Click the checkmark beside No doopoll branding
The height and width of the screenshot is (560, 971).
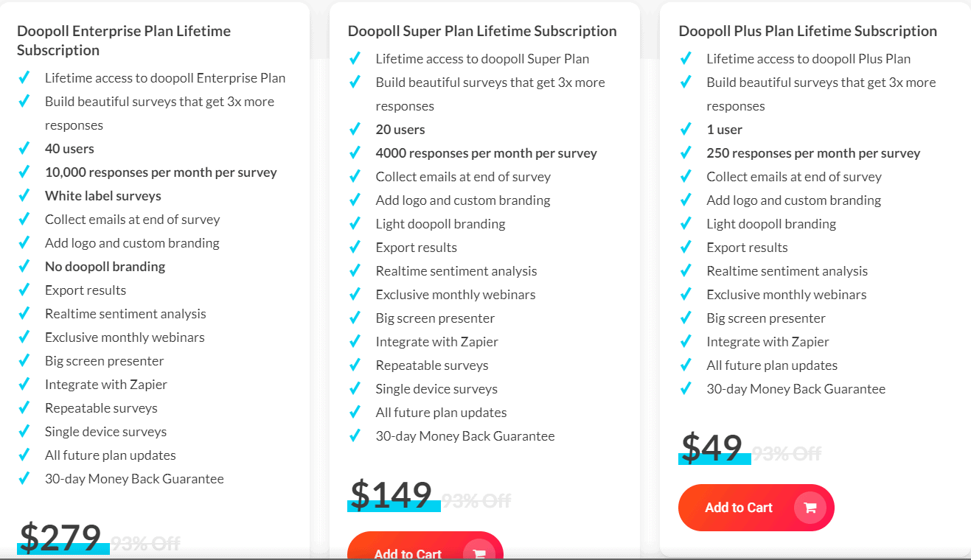24,266
